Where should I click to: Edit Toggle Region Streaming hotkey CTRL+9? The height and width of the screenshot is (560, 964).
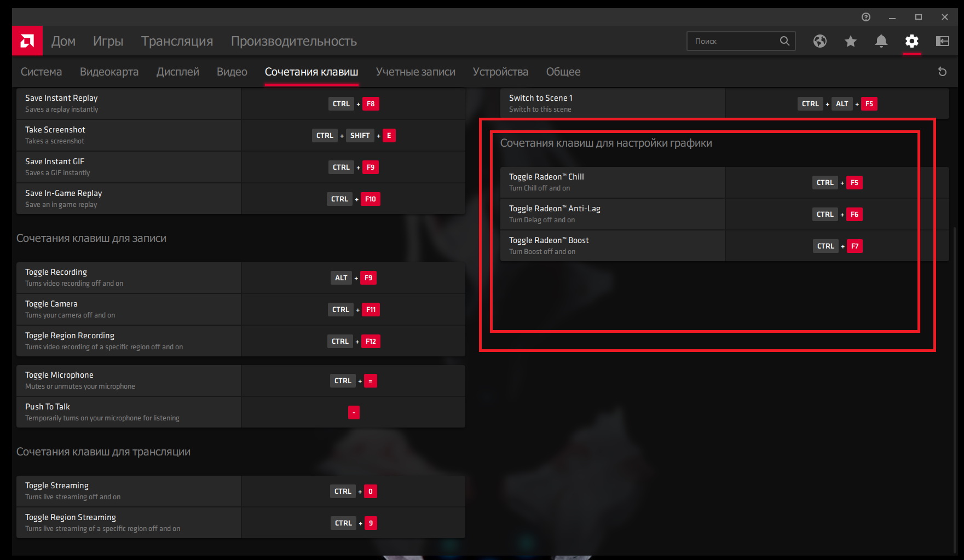(x=354, y=523)
